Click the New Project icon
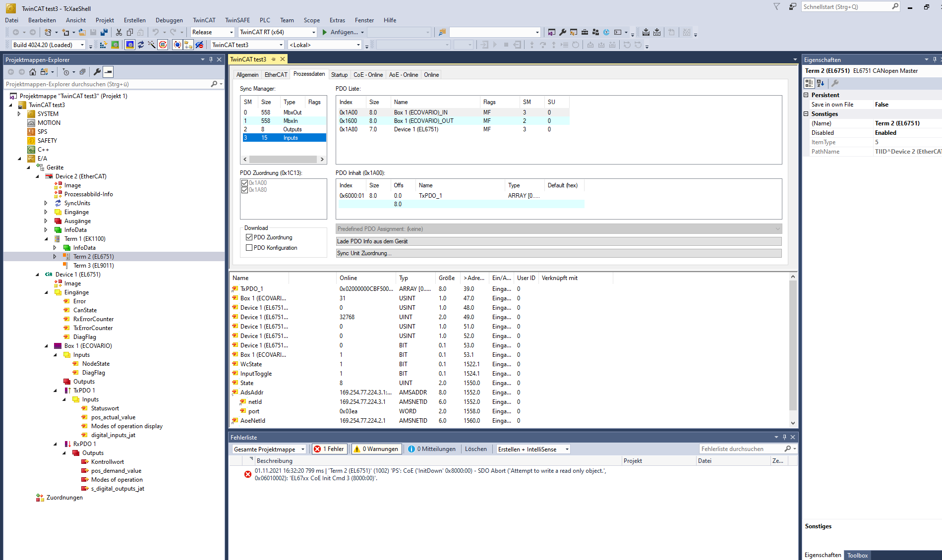Image resolution: width=942 pixels, height=560 pixels. pos(48,32)
